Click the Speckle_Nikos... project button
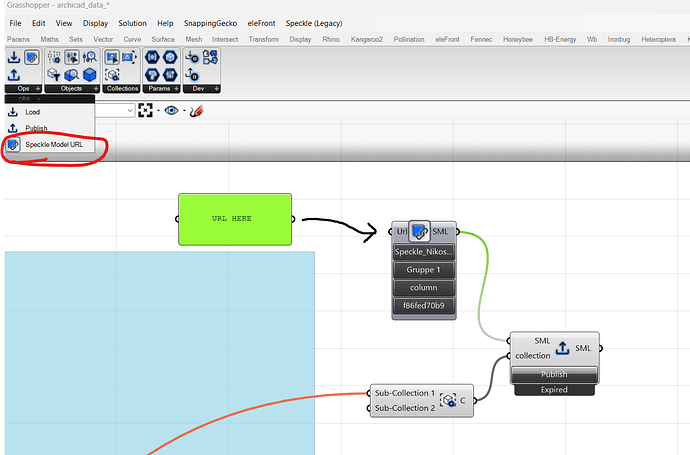 [424, 252]
